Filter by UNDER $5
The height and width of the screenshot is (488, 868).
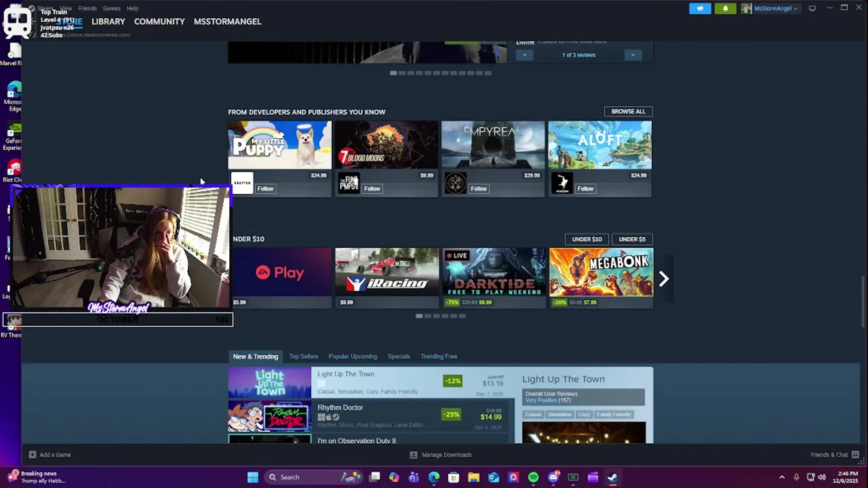click(632, 239)
